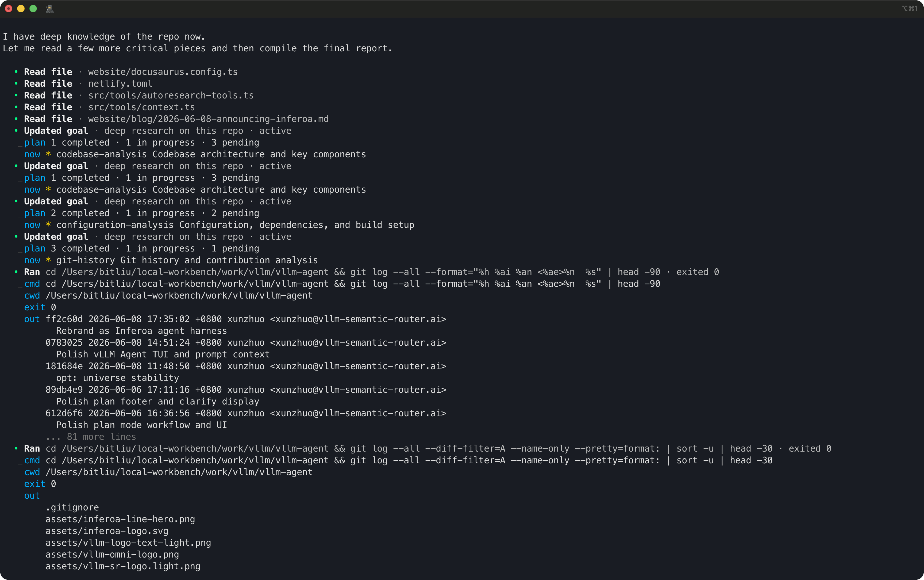Click commit hash 89db4e9
The image size is (924, 580).
(64, 390)
